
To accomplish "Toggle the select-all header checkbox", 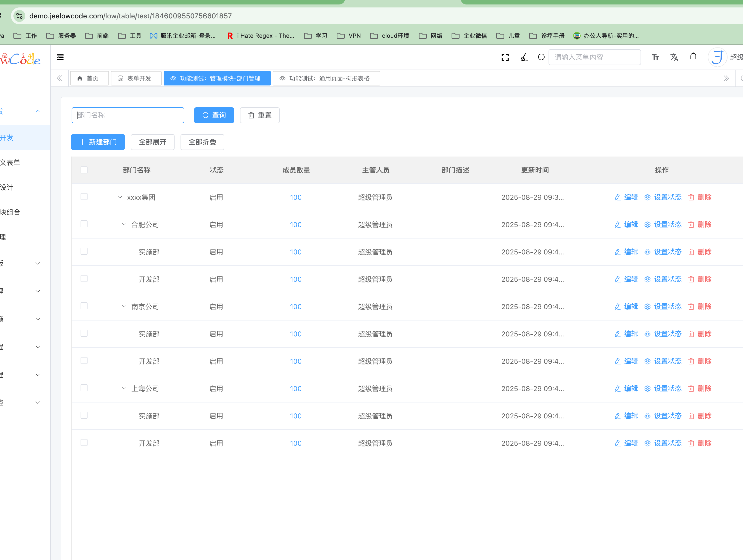I will [x=84, y=170].
